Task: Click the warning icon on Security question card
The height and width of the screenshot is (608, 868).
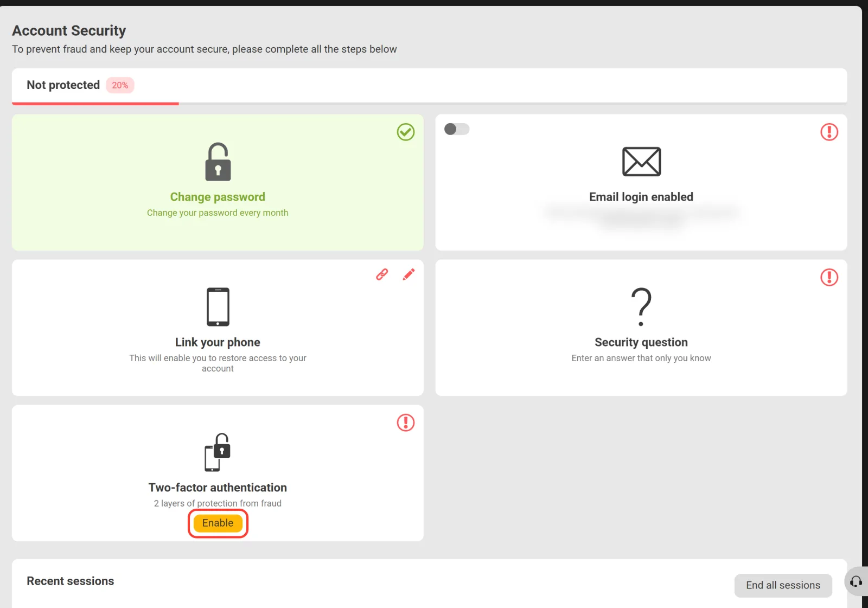Action: [x=829, y=277]
